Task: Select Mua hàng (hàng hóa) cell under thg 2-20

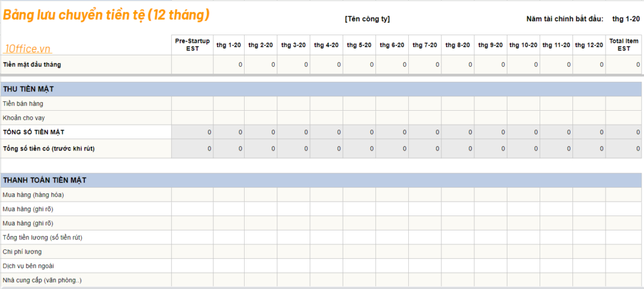Action: 261,195
